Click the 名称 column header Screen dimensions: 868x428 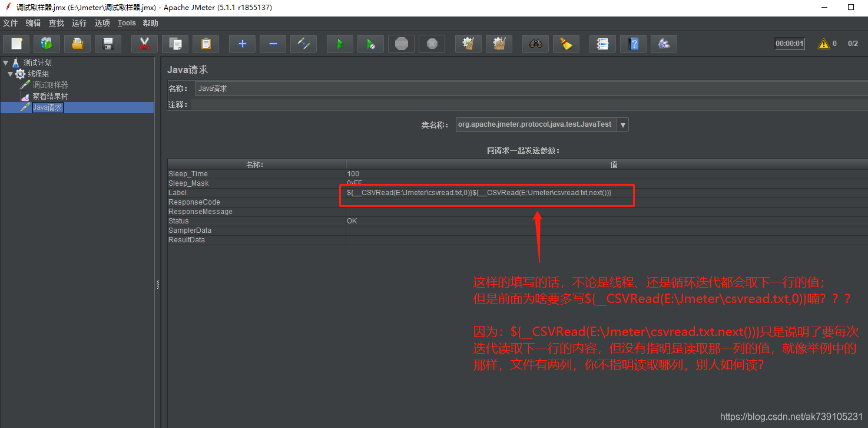[257, 164]
